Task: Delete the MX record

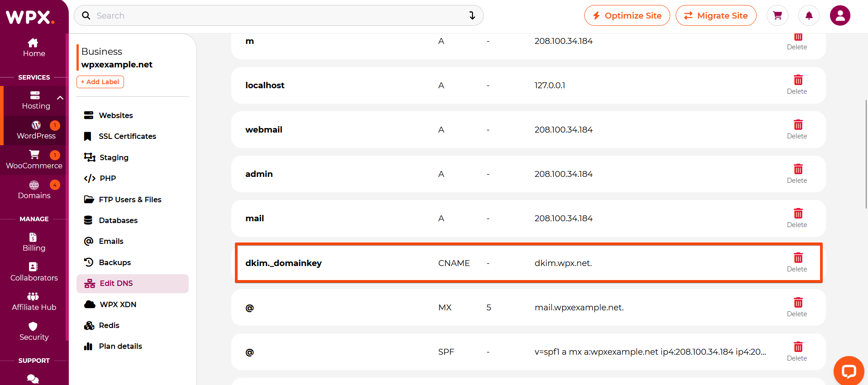Action: pos(797,307)
